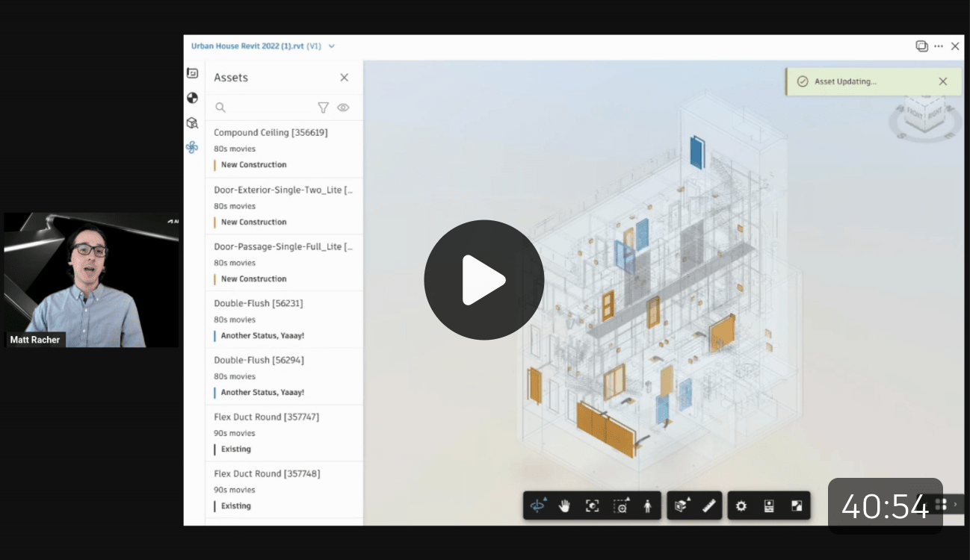This screenshot has height=560, width=970.
Task: Activate the Fit to View tool
Action: pyautogui.click(x=593, y=505)
